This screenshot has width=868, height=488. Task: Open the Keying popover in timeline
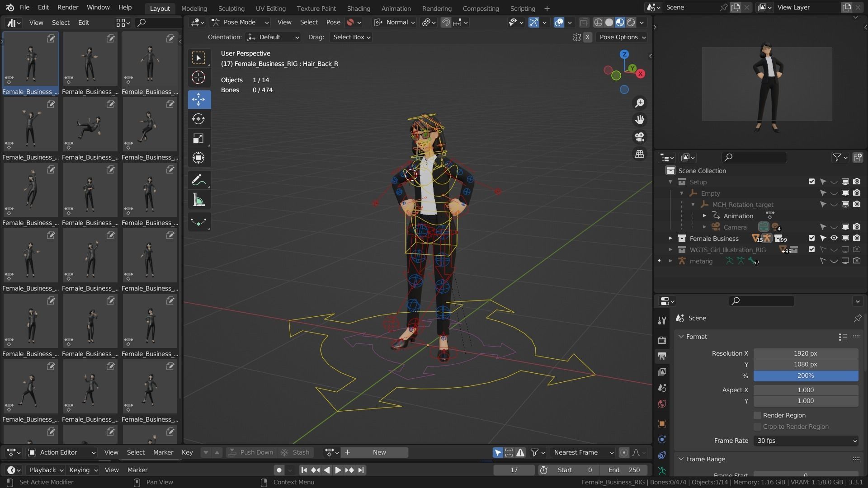[x=83, y=470]
